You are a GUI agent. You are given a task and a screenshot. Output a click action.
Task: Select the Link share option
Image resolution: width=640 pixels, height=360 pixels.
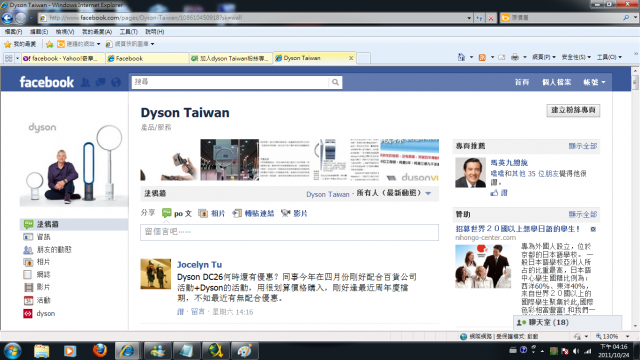coord(253,213)
